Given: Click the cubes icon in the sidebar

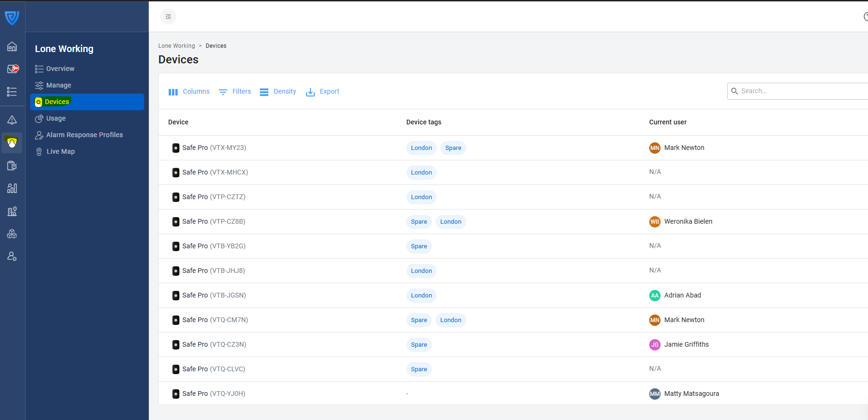Looking at the screenshot, I should pos(12,234).
